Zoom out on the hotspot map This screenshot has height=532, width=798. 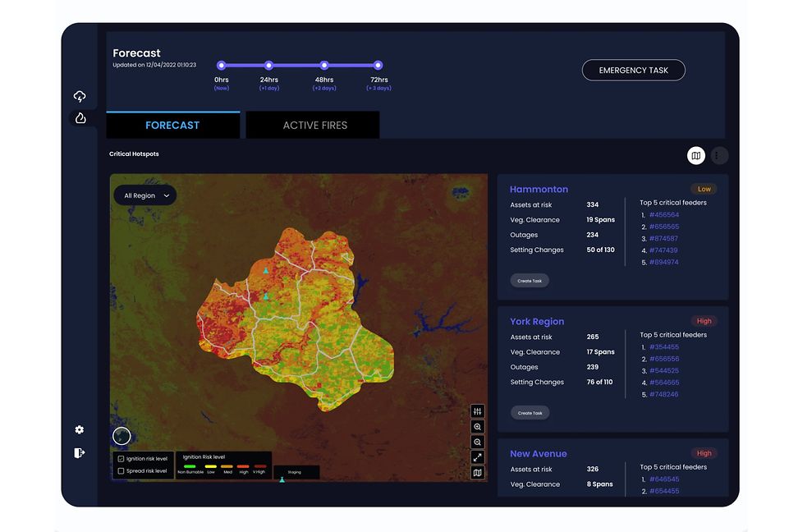pyautogui.click(x=478, y=443)
